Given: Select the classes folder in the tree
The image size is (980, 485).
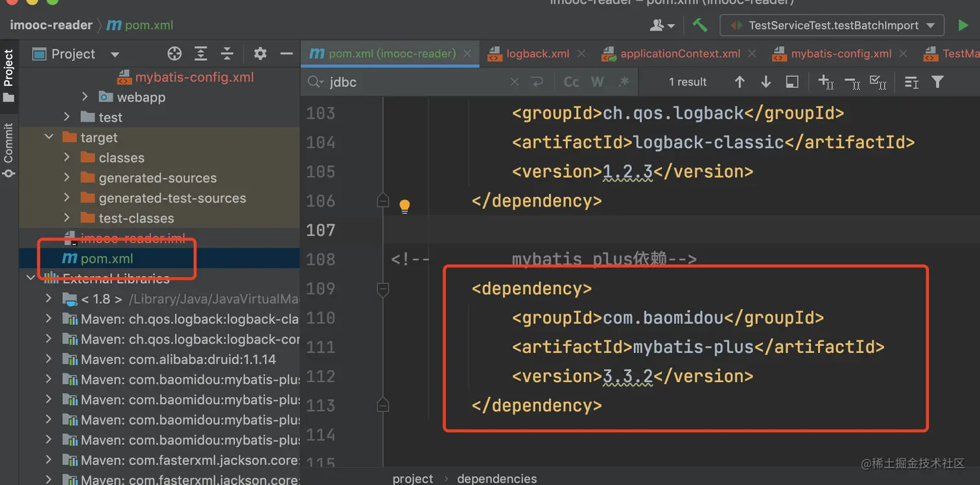Looking at the screenshot, I should click(159, 157).
